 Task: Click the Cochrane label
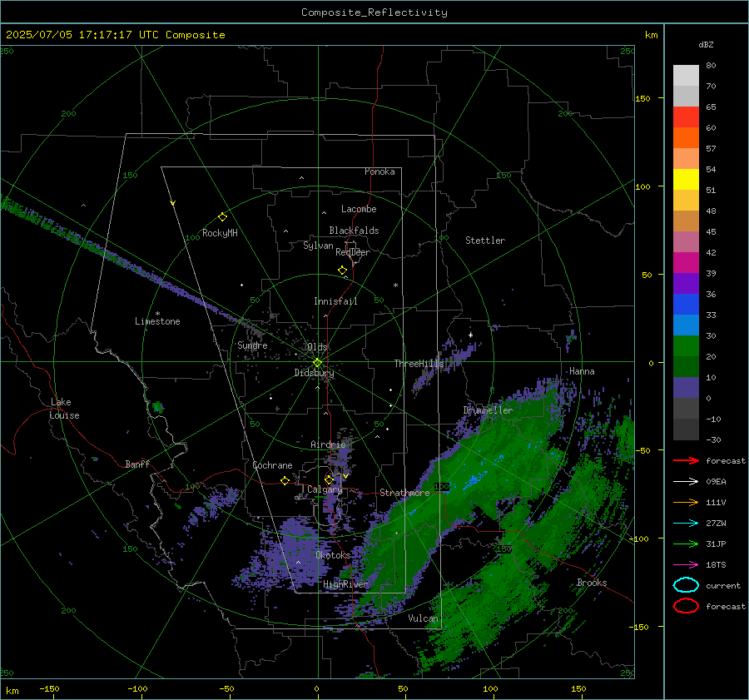(x=272, y=465)
